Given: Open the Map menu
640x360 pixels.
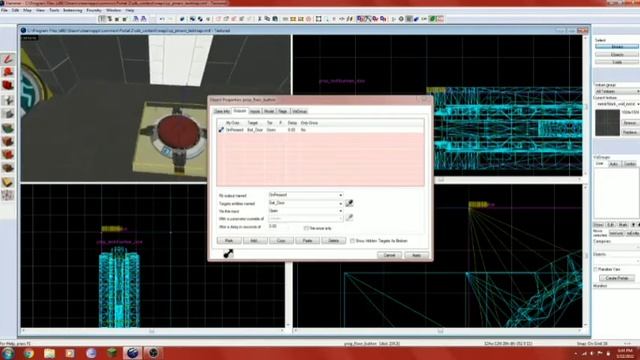Looking at the screenshot, I should tap(27, 10).
